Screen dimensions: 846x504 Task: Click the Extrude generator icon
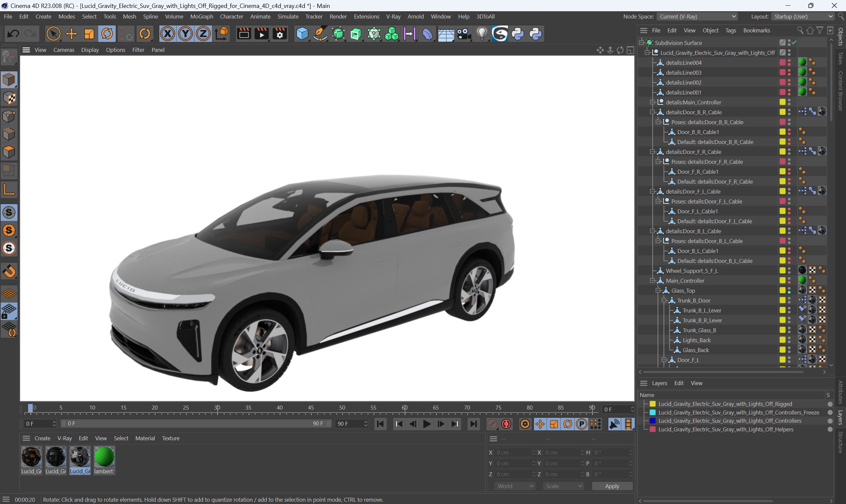pos(356,34)
